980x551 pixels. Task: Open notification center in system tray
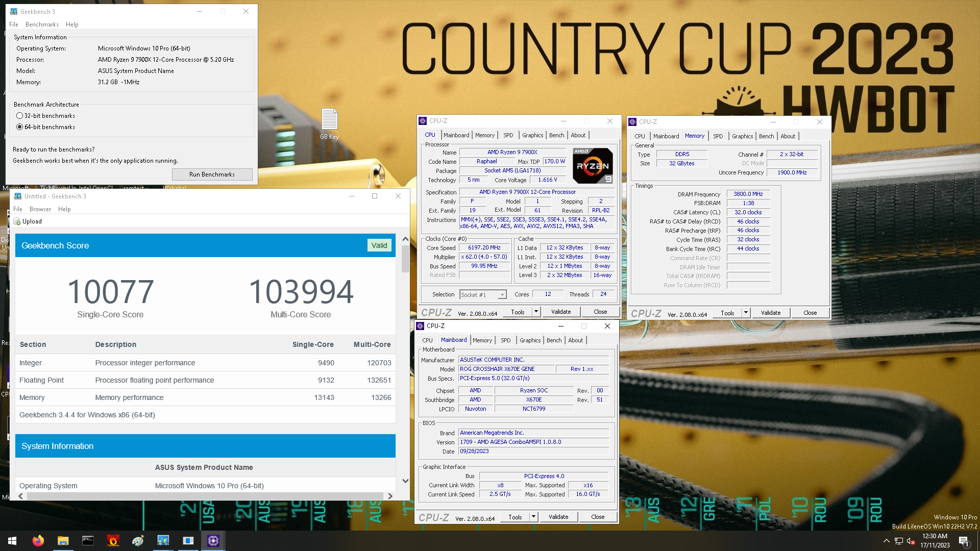pos(964,541)
